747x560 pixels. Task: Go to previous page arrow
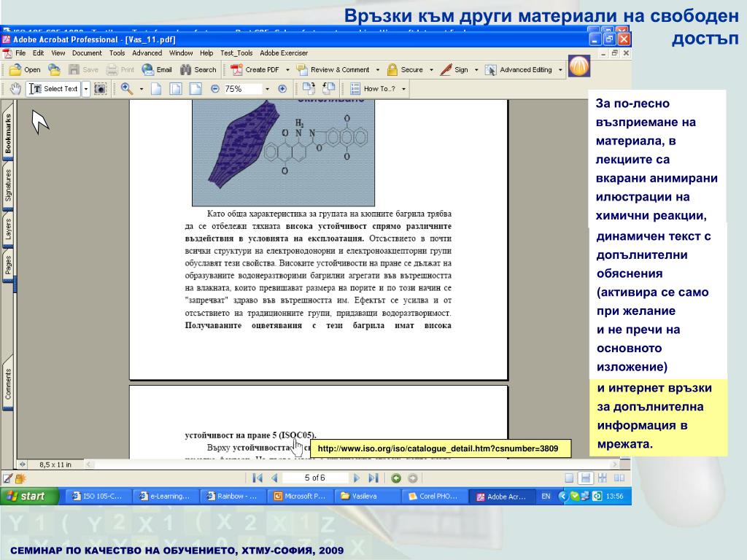click(274, 478)
